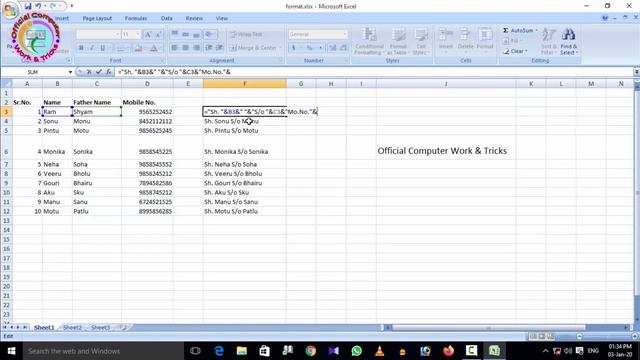The width and height of the screenshot is (640, 360).
Task: Switch to Sheet2 tab
Action: (x=72, y=327)
